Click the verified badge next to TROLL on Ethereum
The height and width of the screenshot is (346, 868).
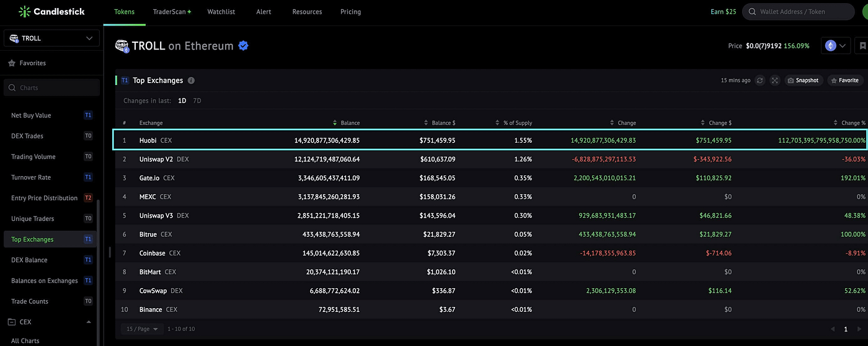[x=244, y=45]
